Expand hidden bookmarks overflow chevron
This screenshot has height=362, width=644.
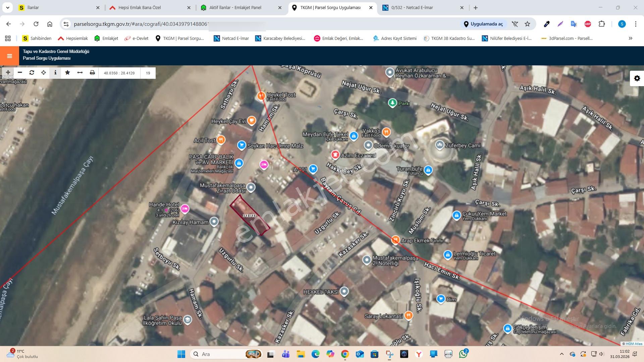click(x=631, y=38)
